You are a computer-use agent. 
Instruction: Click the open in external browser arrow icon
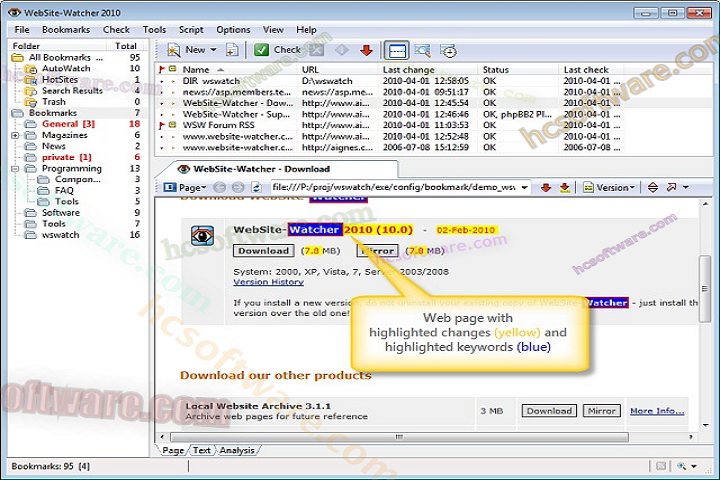pyautogui.click(x=671, y=187)
